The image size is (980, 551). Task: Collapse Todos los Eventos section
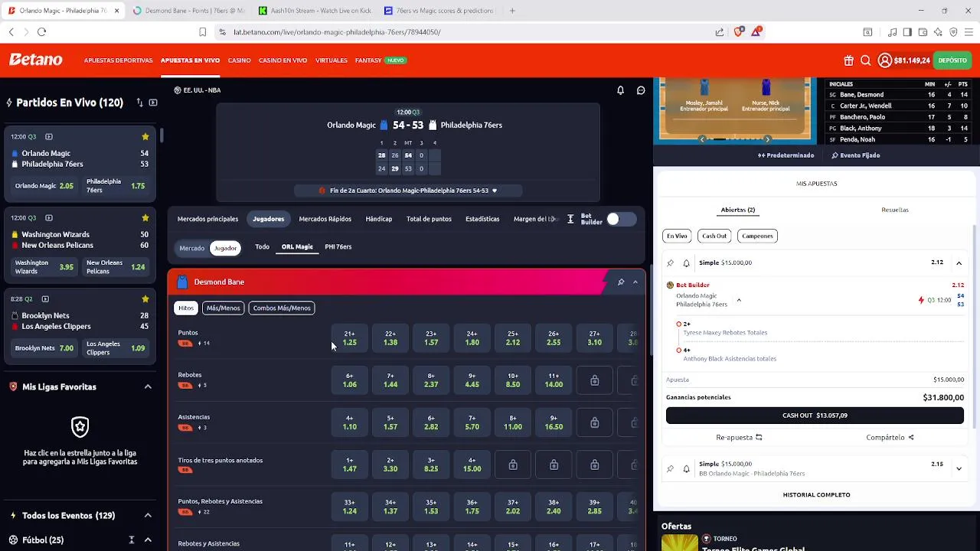148,516
